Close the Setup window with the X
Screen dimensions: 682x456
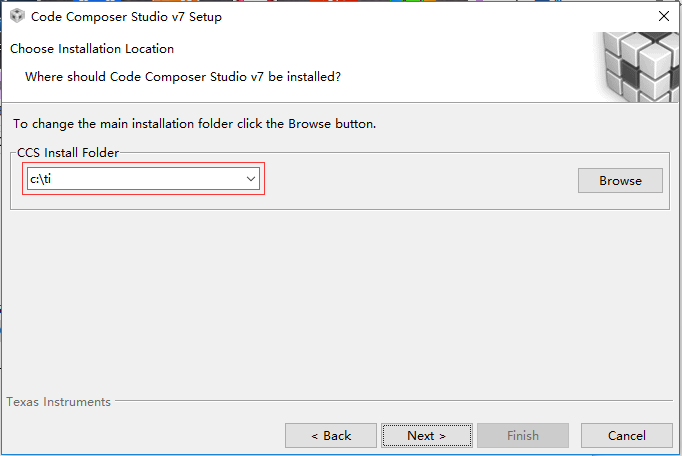coord(664,16)
